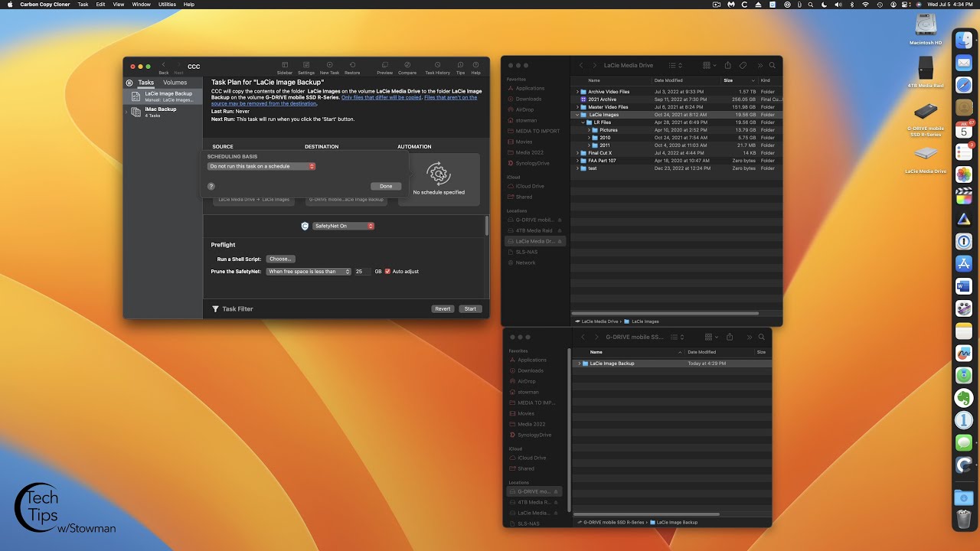Open 'Only files that differ will be copied' link

coord(381,97)
